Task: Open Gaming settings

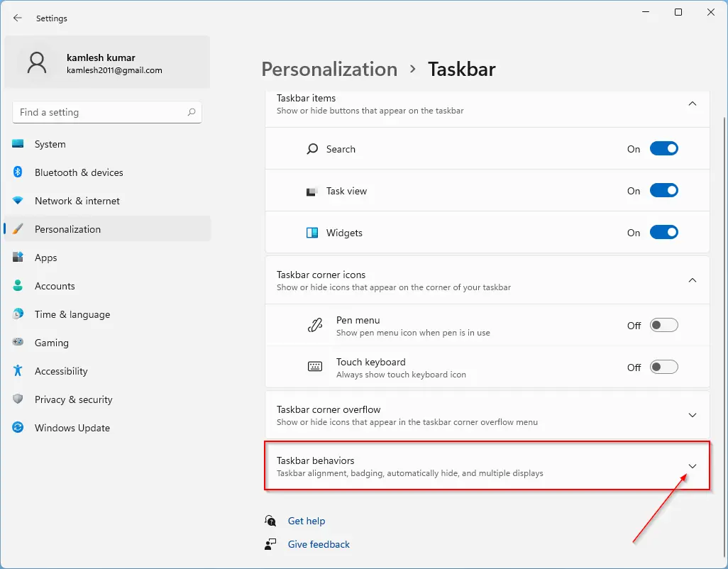Action: pos(107,342)
